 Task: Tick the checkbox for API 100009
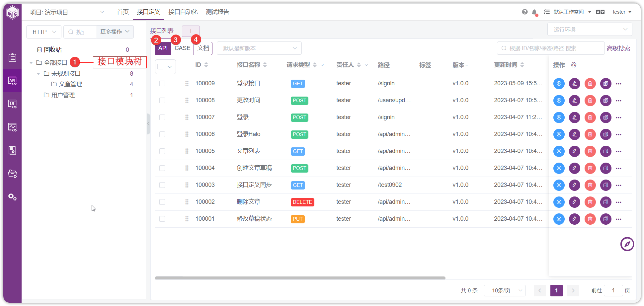(x=162, y=84)
